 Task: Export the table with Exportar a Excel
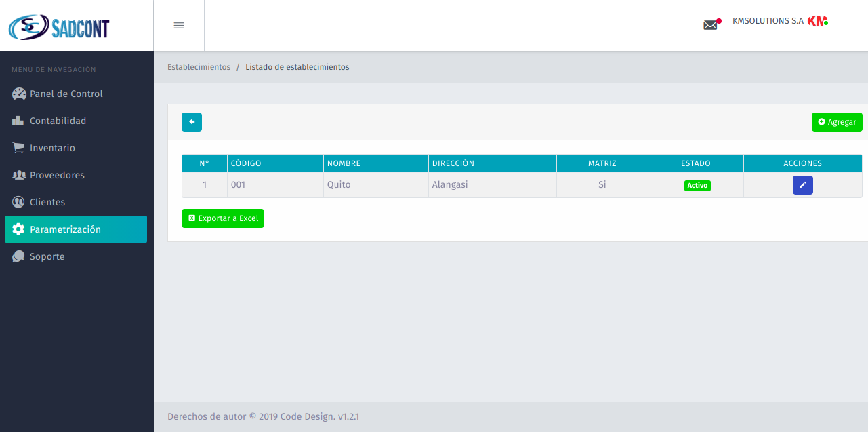[x=223, y=218]
